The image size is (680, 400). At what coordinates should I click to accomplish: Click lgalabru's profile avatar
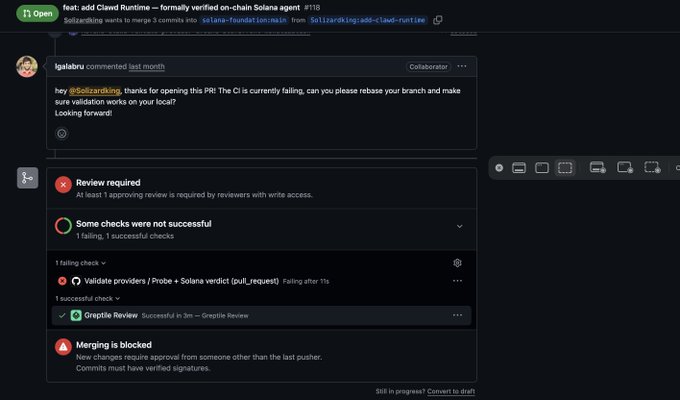coord(27,66)
